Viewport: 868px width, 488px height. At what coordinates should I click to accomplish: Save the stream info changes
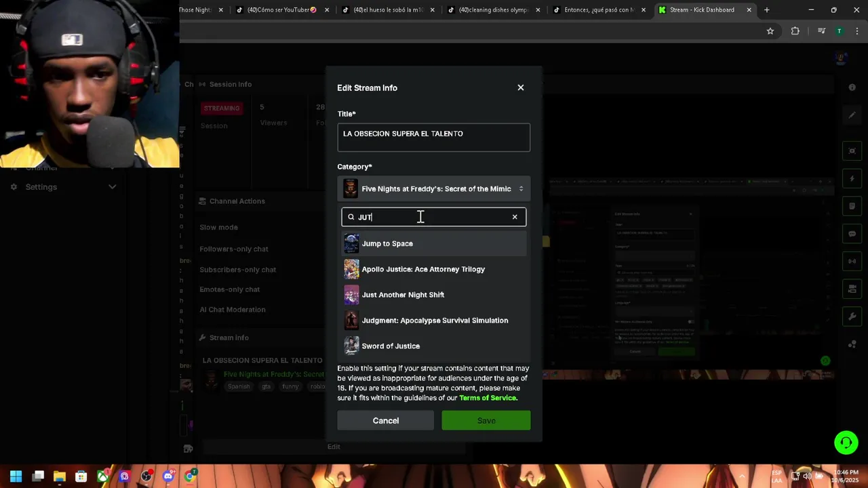point(486,420)
